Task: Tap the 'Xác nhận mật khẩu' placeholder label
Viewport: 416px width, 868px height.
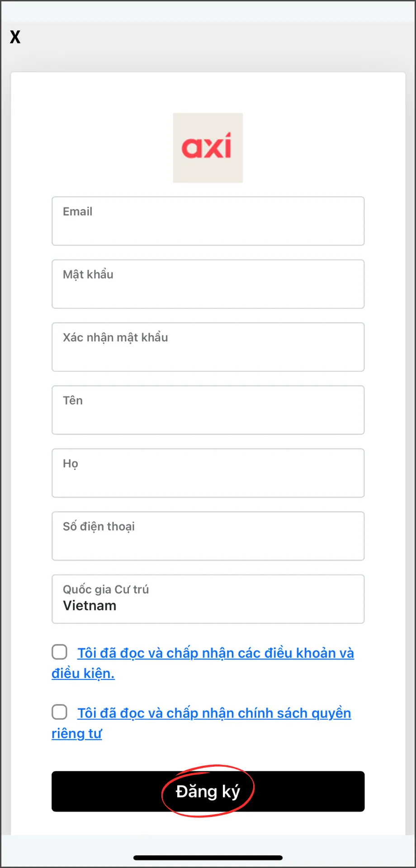Action: [115, 338]
